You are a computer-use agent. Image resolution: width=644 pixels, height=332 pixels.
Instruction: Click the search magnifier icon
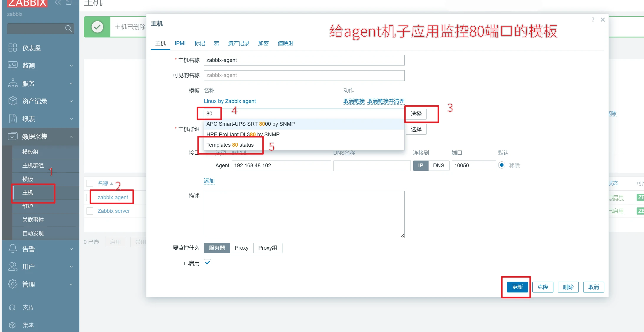click(x=68, y=28)
